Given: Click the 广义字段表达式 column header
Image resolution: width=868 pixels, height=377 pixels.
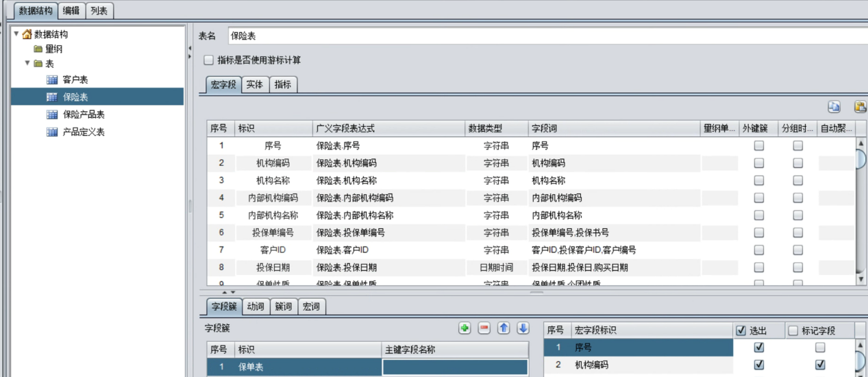Looking at the screenshot, I should pyautogui.click(x=388, y=128).
